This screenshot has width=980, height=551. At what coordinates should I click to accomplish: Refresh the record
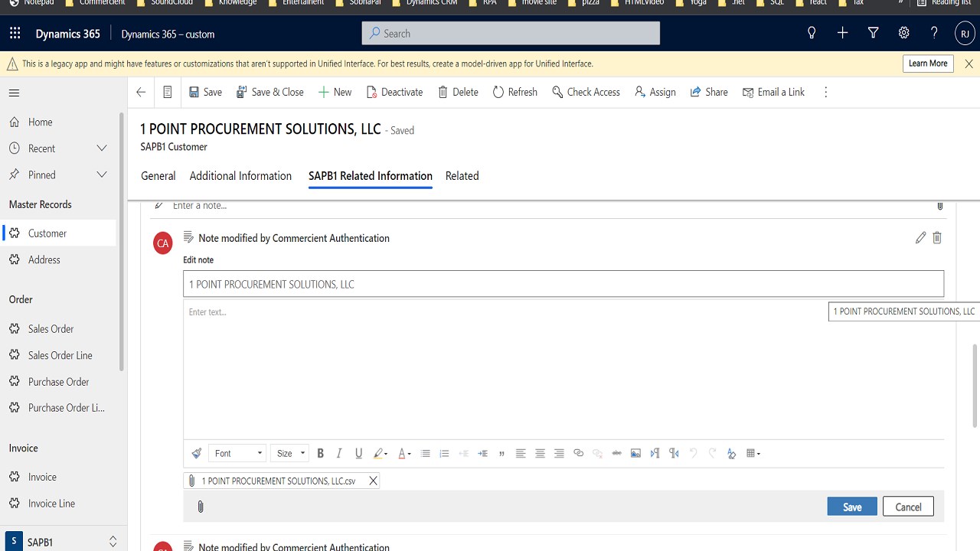click(514, 92)
